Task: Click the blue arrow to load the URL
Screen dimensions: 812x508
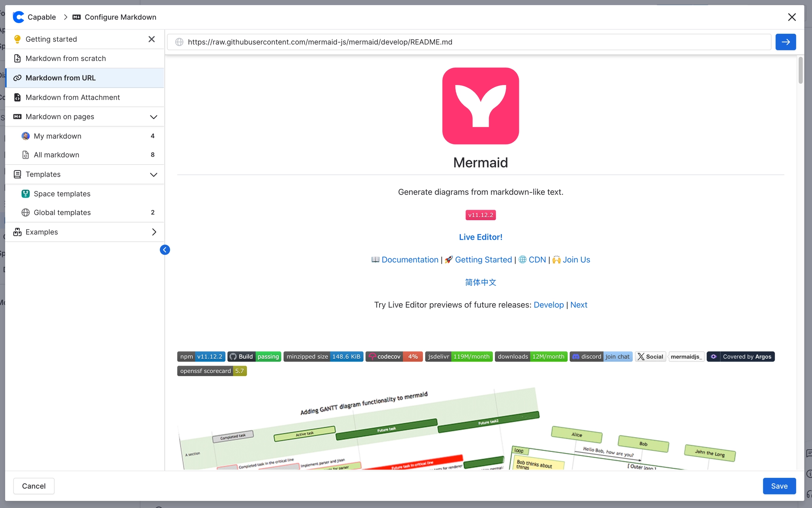Action: 785,42
